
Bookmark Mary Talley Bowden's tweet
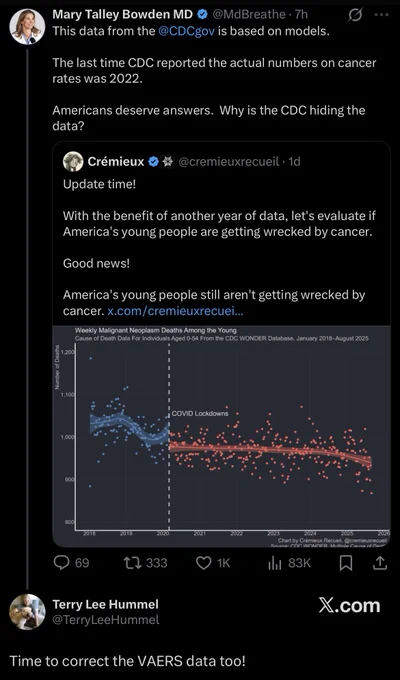click(x=346, y=563)
